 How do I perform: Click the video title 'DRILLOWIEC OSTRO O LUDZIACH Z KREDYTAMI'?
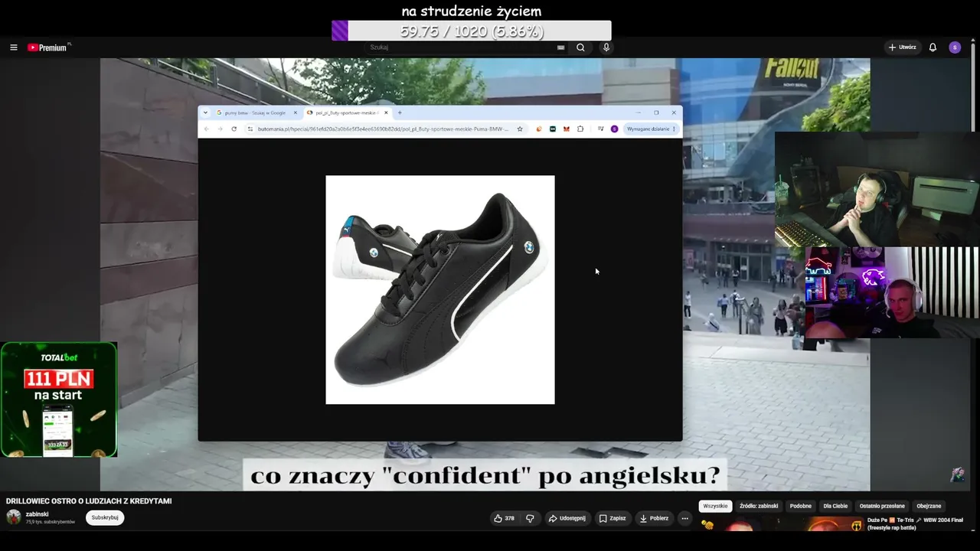tap(89, 501)
